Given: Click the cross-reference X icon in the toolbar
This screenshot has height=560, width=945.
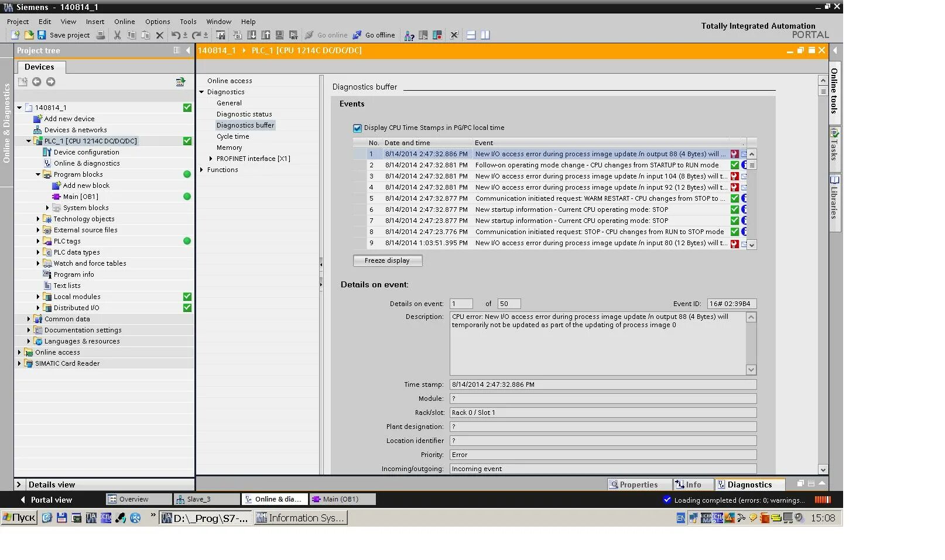Looking at the screenshot, I should tap(454, 35).
